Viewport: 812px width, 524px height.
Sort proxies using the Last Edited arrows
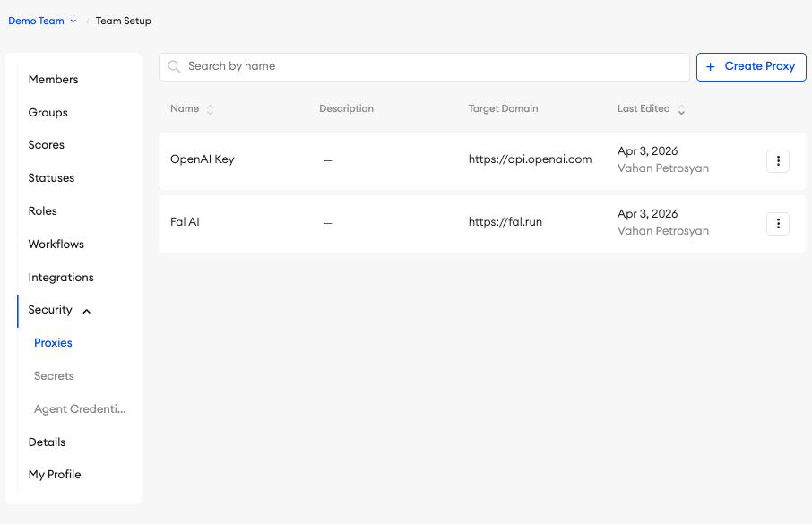click(681, 109)
